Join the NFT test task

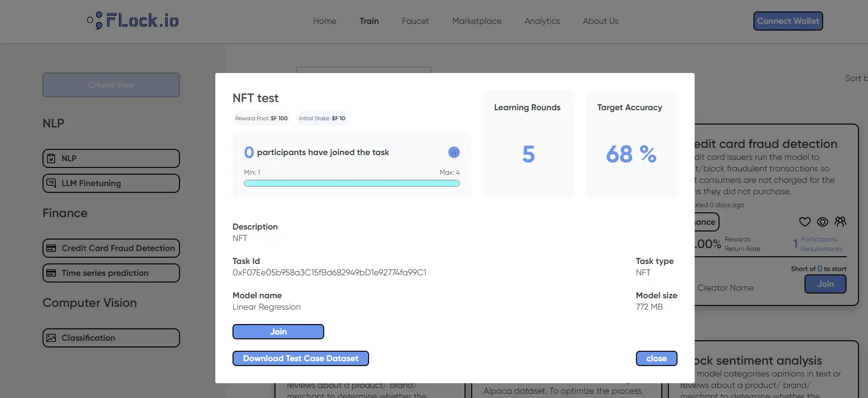(x=278, y=332)
